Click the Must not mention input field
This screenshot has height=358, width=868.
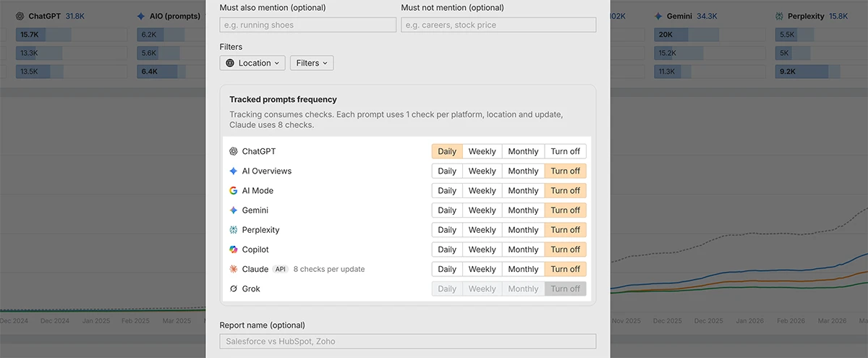498,25
